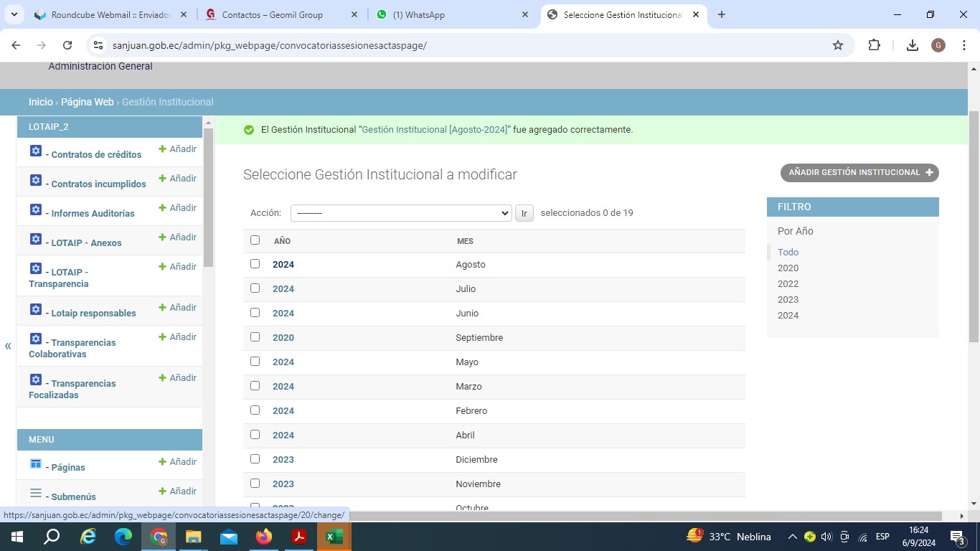Open the Chrome tab search dropdown arrow
Viewport: 980px width, 551px height.
(x=14, y=14)
